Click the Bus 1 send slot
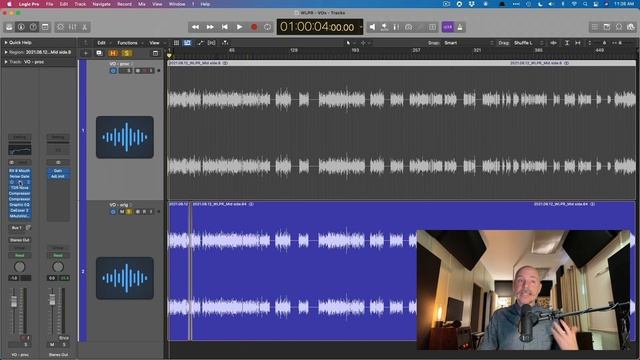This screenshot has width=640, height=360. click(x=16, y=228)
